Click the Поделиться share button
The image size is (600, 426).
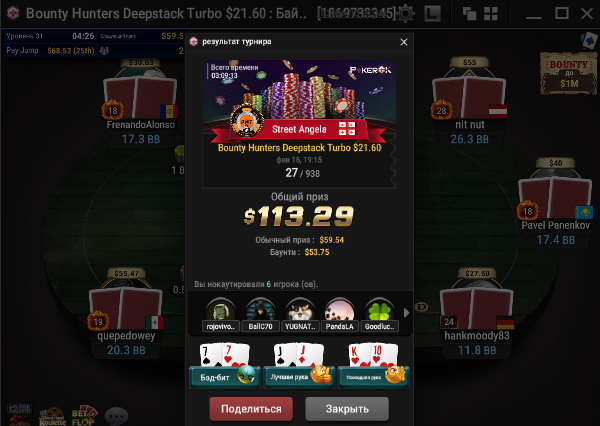click(251, 409)
